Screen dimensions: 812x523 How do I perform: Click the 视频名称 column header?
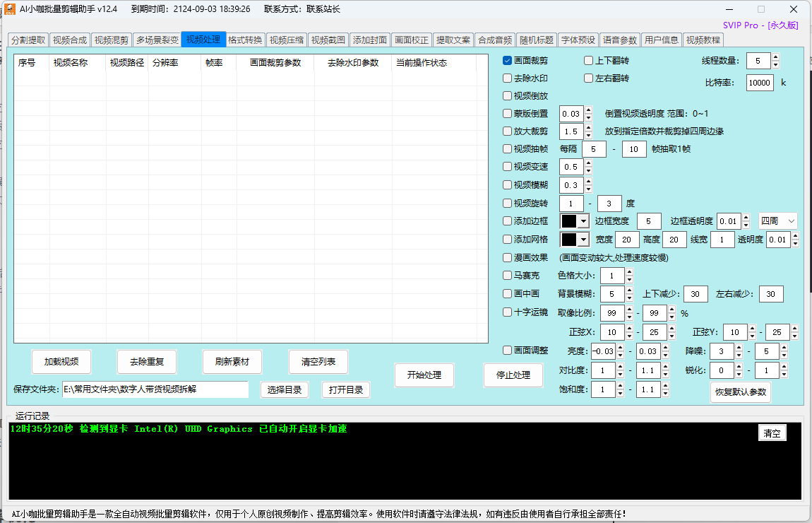[78, 63]
